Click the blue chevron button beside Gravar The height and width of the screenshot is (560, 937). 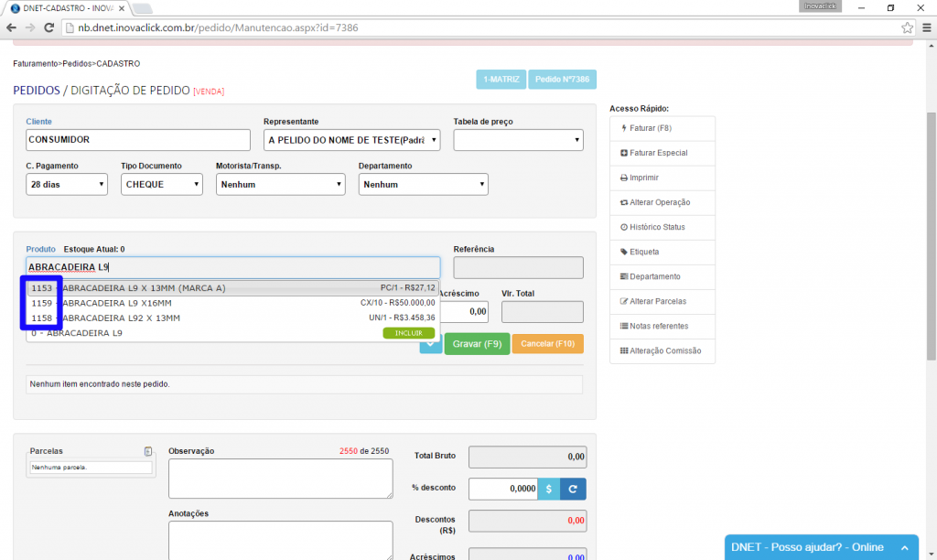click(x=430, y=344)
